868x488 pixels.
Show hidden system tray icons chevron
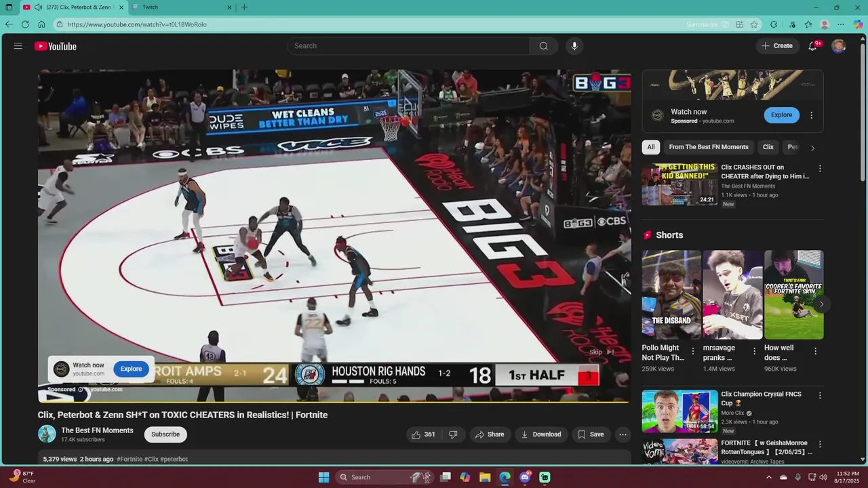pos(768,477)
